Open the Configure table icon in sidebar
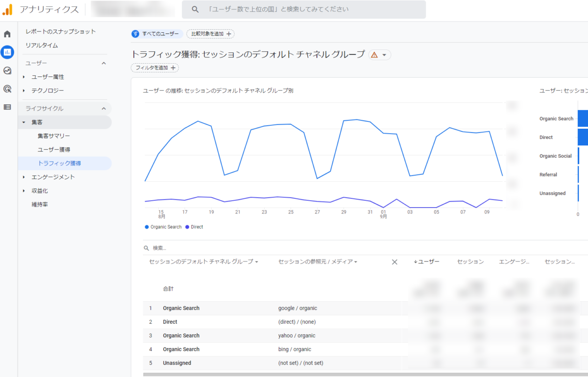This screenshot has width=588, height=377. pyautogui.click(x=7, y=107)
